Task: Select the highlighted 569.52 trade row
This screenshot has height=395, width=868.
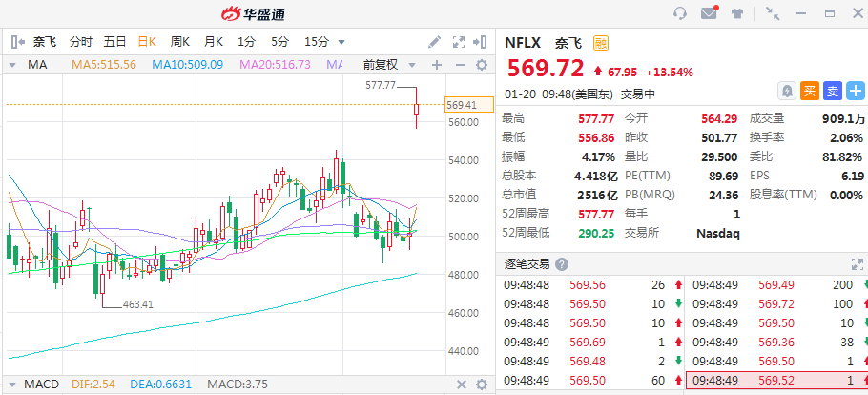Action: click(x=777, y=381)
